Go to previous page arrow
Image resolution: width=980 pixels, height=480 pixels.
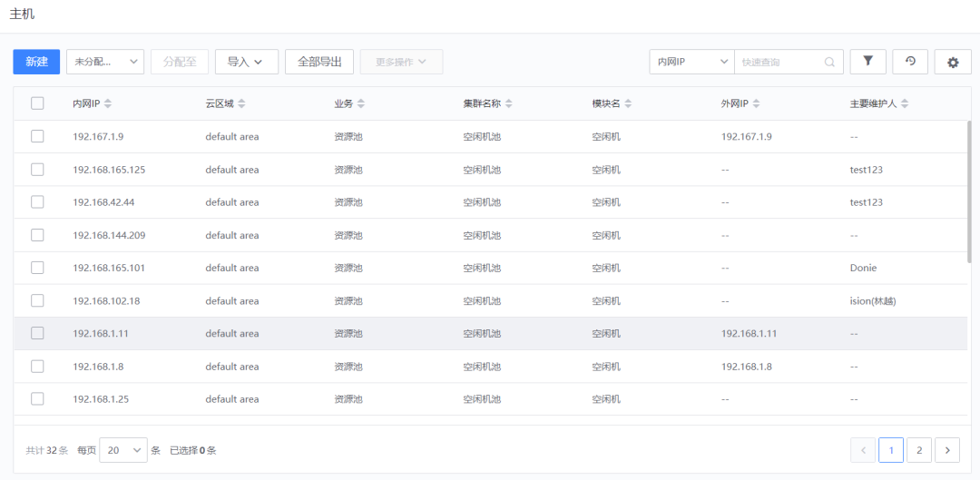coord(863,450)
